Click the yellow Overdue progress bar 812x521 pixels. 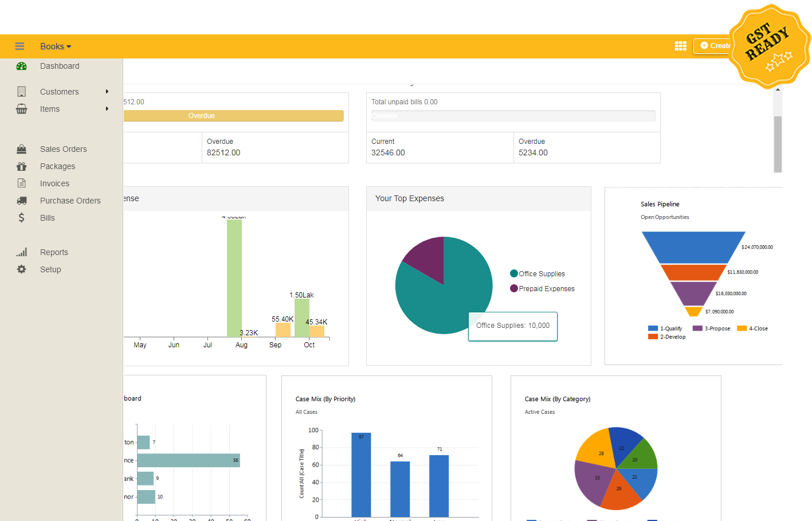click(x=233, y=116)
